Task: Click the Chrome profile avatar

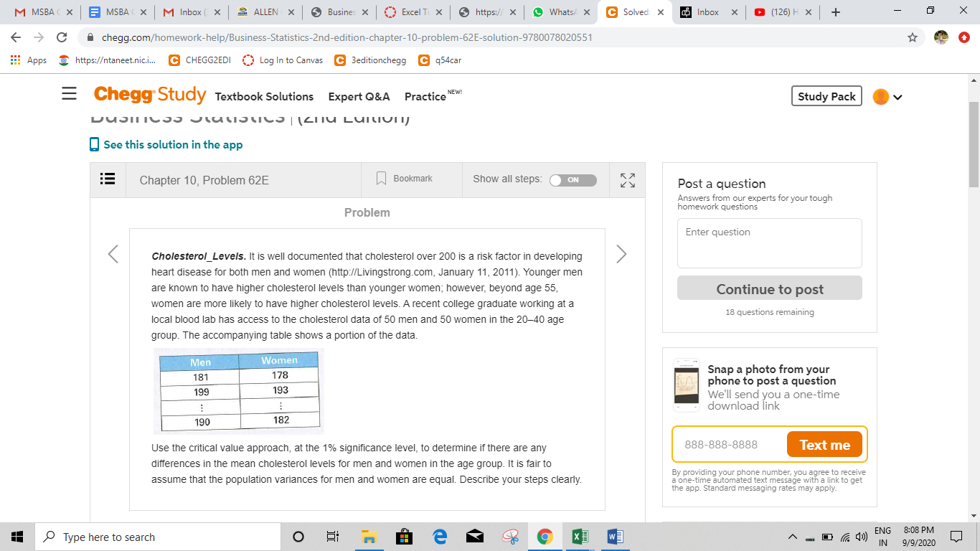Action: point(942,37)
